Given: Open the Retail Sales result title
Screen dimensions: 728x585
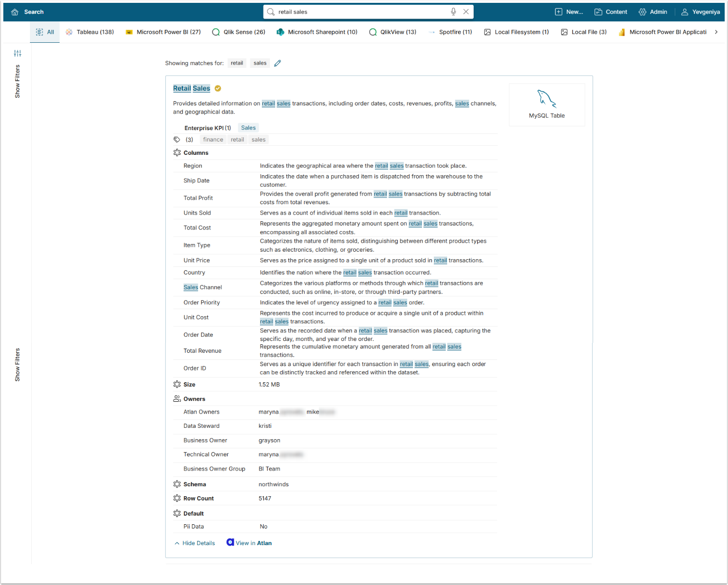Looking at the screenshot, I should [192, 88].
